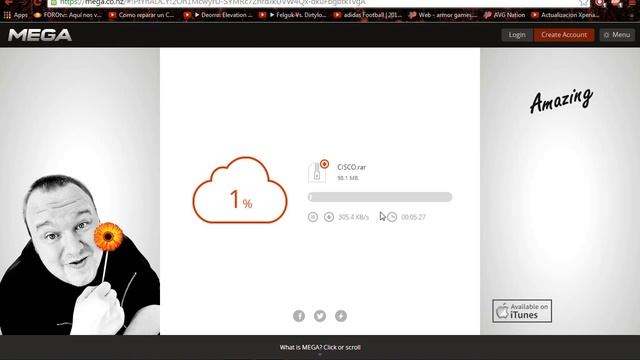The width and height of the screenshot is (640, 360).
Task: Share via the Facebook icon
Action: point(299,316)
